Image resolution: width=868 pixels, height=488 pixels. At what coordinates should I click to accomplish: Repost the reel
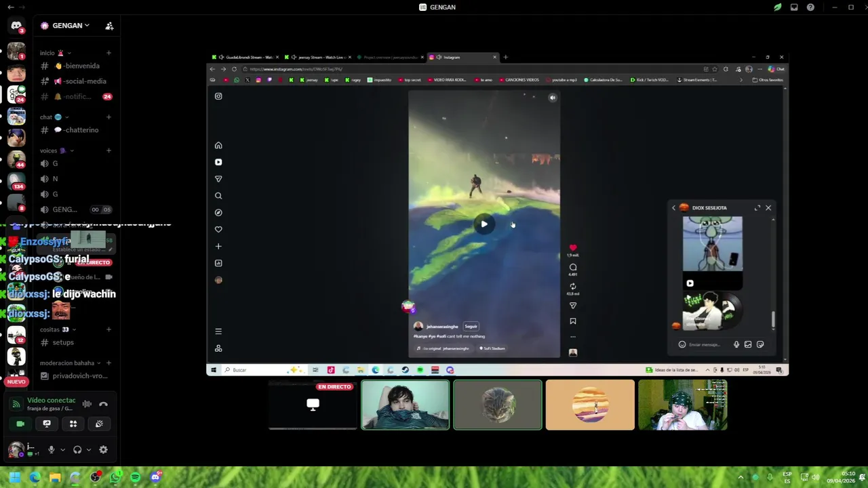tap(573, 286)
